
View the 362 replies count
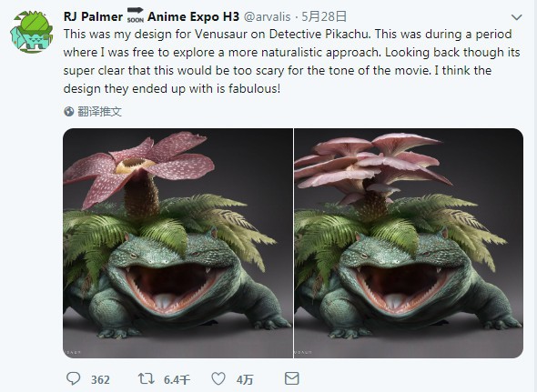(x=100, y=379)
